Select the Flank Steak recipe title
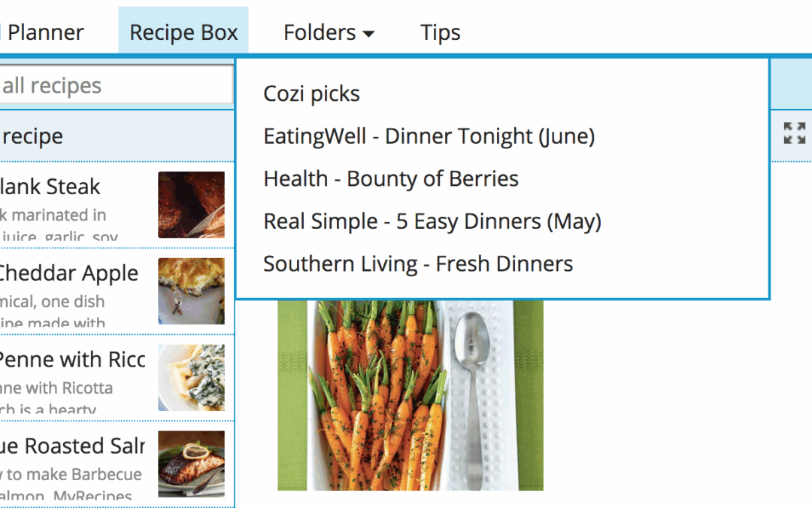The image size is (812, 508). [x=50, y=187]
